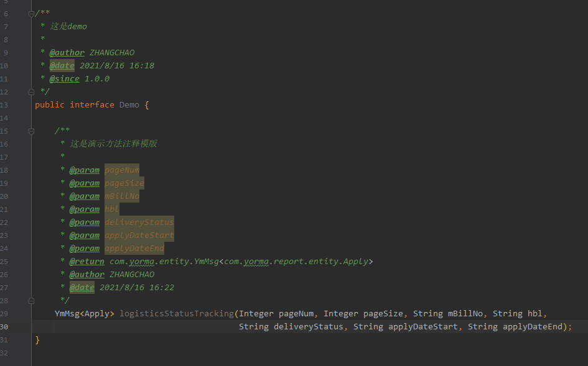
Task: Collapse the class Javadoc at line 6
Action: [32, 14]
